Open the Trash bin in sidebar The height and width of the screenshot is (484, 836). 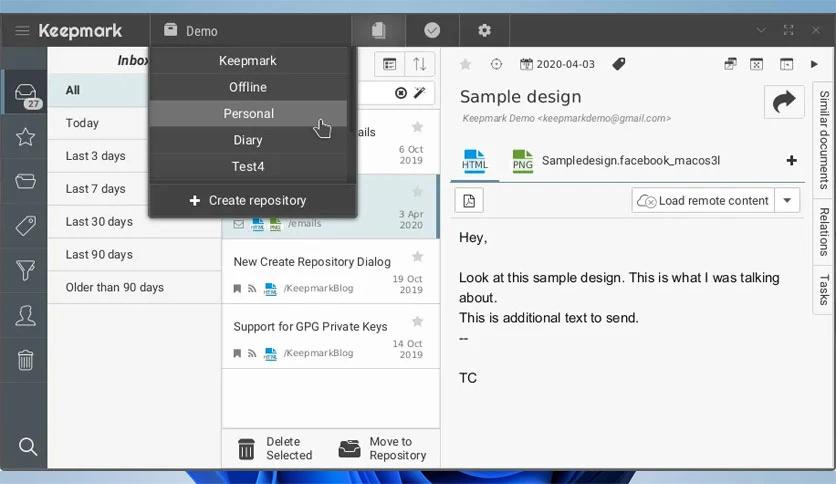[25, 360]
